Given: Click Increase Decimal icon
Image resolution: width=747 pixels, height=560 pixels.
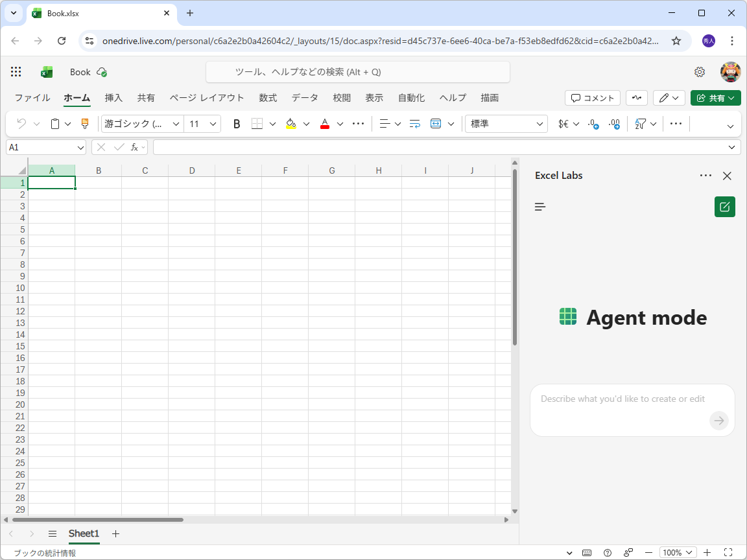Looking at the screenshot, I should [x=614, y=124].
